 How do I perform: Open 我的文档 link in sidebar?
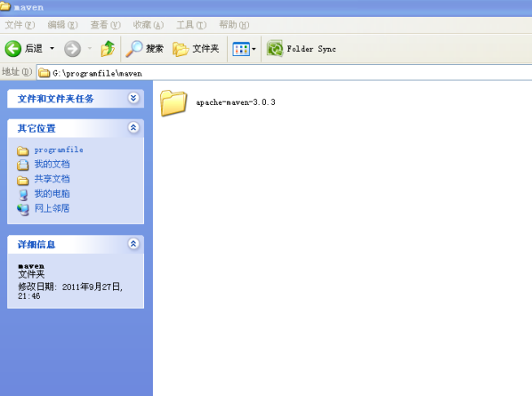(52, 165)
